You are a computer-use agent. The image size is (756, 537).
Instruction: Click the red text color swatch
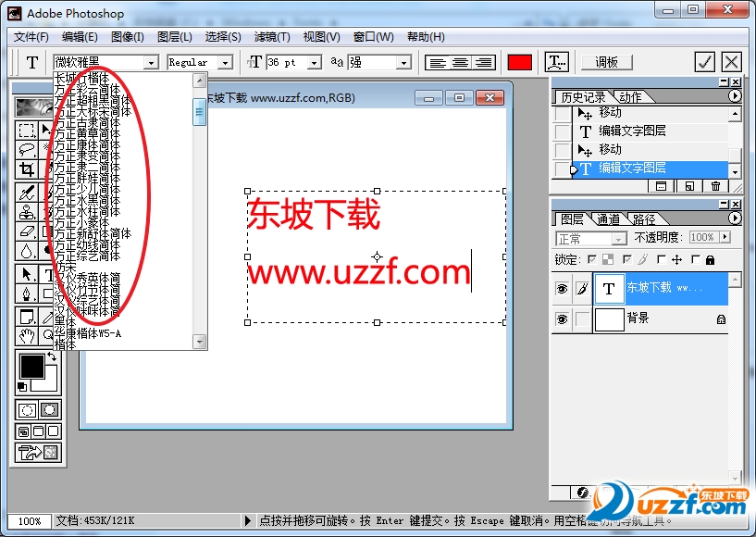pyautogui.click(x=520, y=62)
